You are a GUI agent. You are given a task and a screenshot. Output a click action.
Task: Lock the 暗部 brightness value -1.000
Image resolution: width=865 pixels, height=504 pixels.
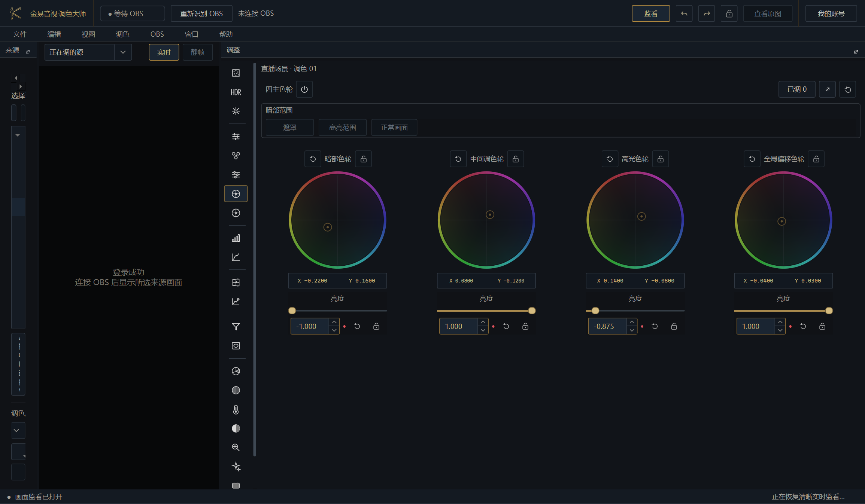point(376,326)
